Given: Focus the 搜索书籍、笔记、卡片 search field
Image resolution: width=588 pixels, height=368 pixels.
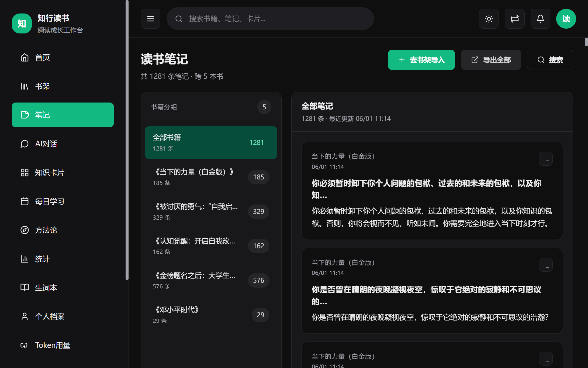Looking at the screenshot, I should click(x=270, y=19).
